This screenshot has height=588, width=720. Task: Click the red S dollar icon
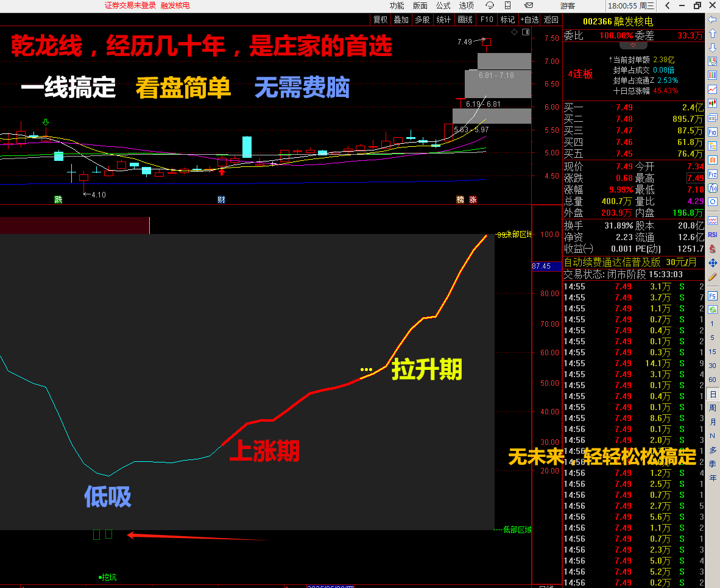click(712, 249)
